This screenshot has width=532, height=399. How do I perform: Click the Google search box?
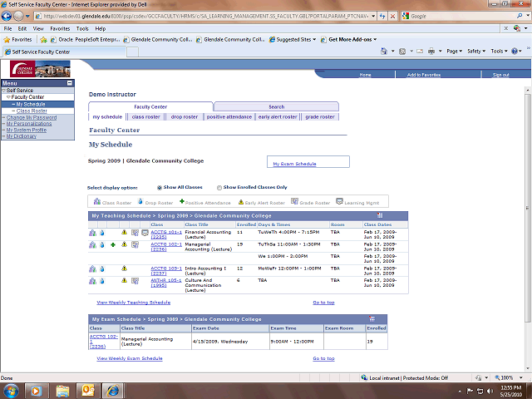[461, 16]
